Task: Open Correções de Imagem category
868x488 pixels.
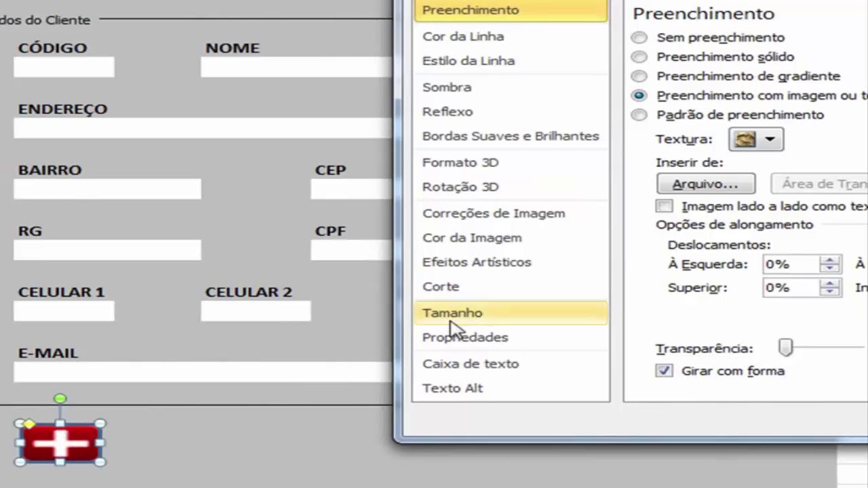Action: click(x=511, y=213)
